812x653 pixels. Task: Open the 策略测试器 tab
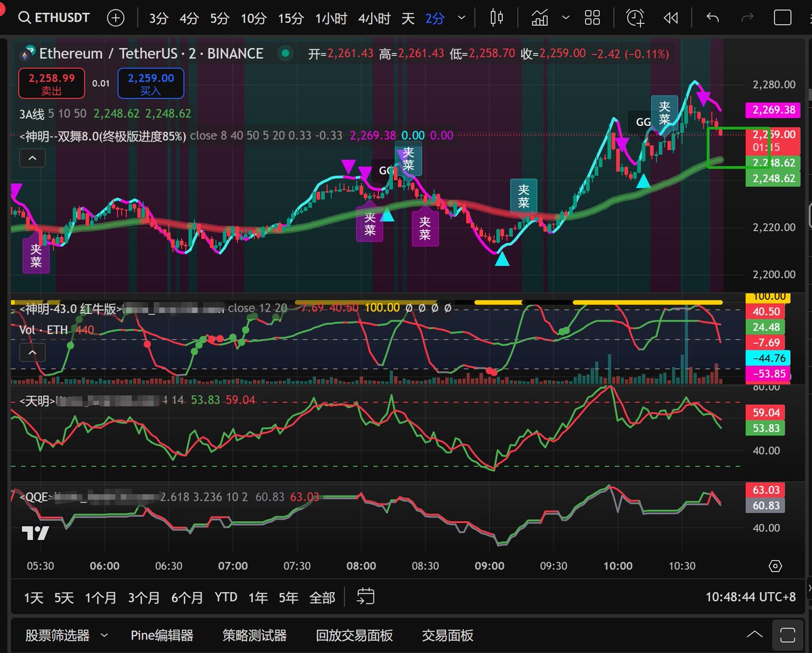point(254,635)
